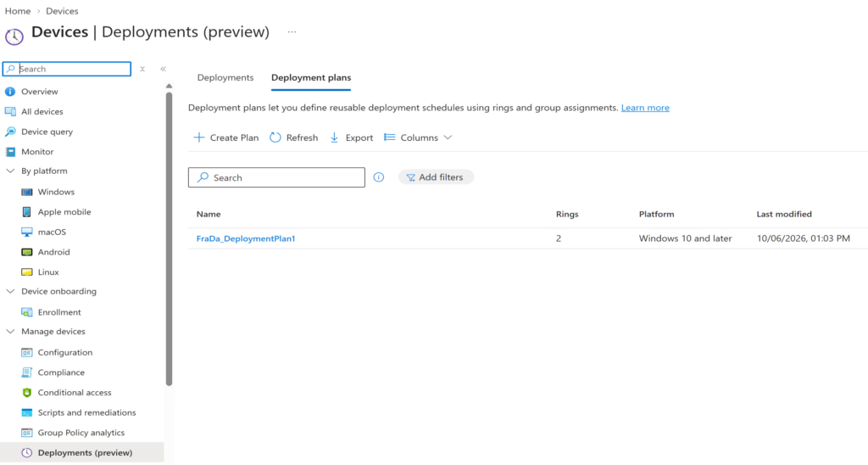Collapse the Manage devices section
The width and height of the screenshot is (868, 465).
pos(10,332)
